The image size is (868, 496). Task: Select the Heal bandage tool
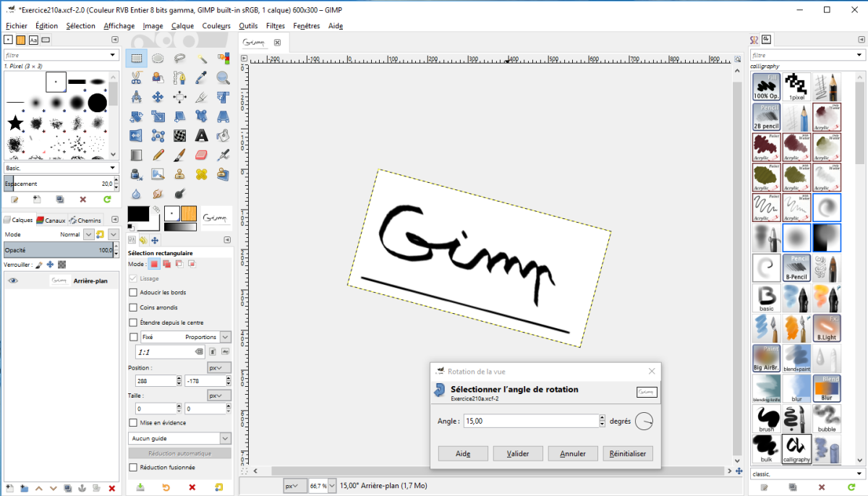point(202,174)
